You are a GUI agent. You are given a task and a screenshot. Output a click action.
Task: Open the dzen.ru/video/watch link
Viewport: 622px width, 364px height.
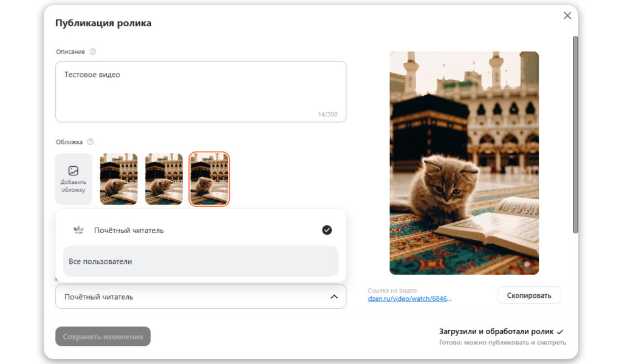pos(409,298)
